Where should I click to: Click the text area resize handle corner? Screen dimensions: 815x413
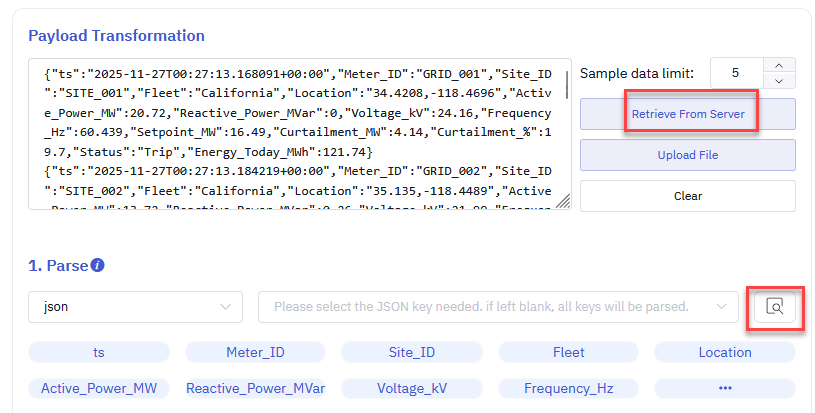(x=562, y=202)
